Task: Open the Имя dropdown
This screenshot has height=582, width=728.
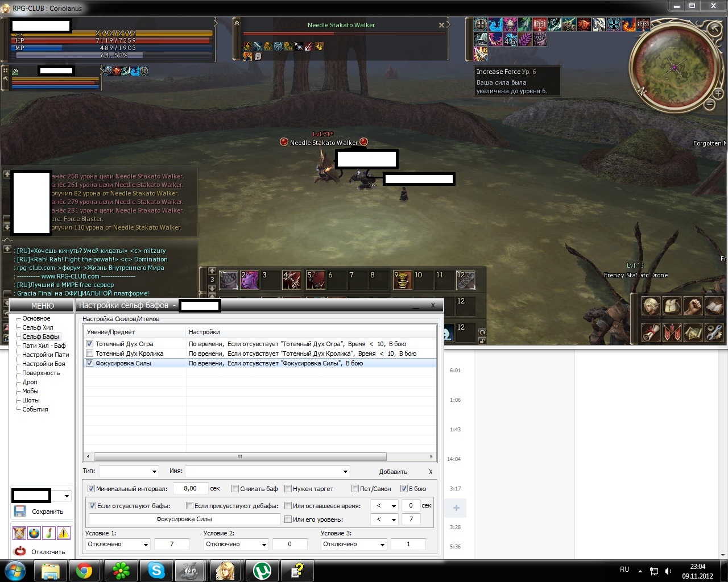Action: (267, 471)
